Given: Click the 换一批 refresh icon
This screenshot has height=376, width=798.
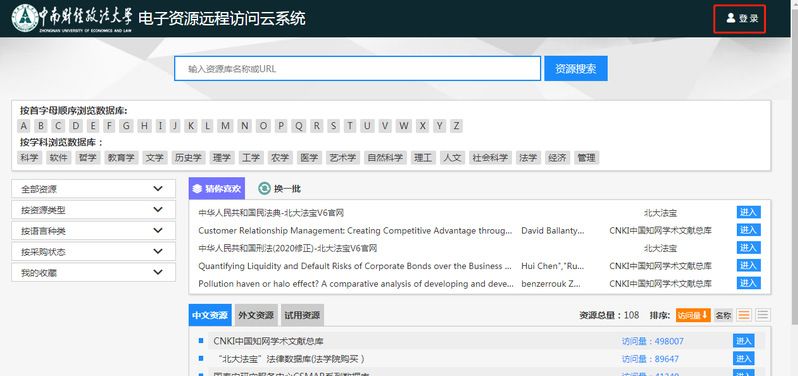Looking at the screenshot, I should 264,188.
